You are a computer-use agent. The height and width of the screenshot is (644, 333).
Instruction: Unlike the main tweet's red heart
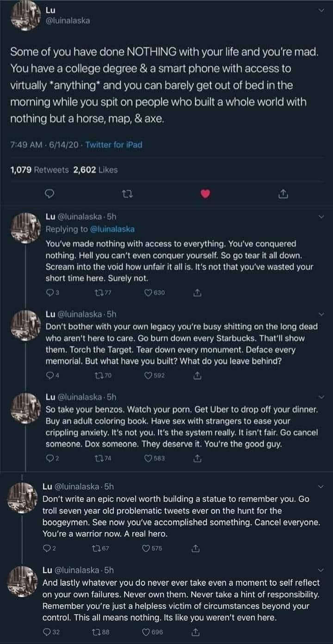pyautogui.click(x=205, y=195)
